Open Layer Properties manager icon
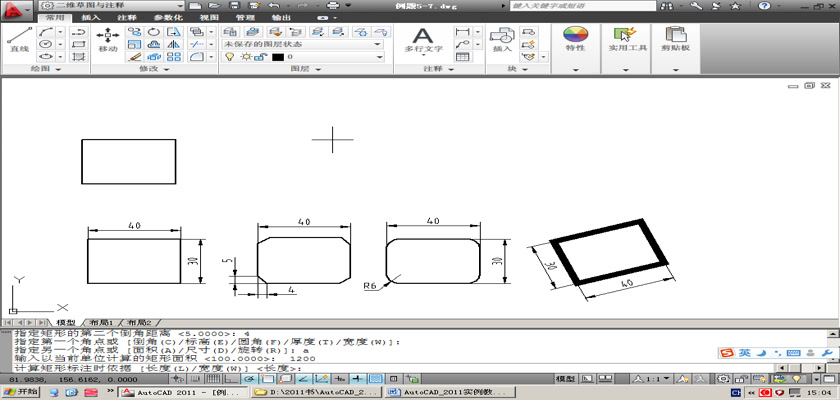Image resolution: width=840 pixels, height=400 pixels. pyautogui.click(x=230, y=32)
